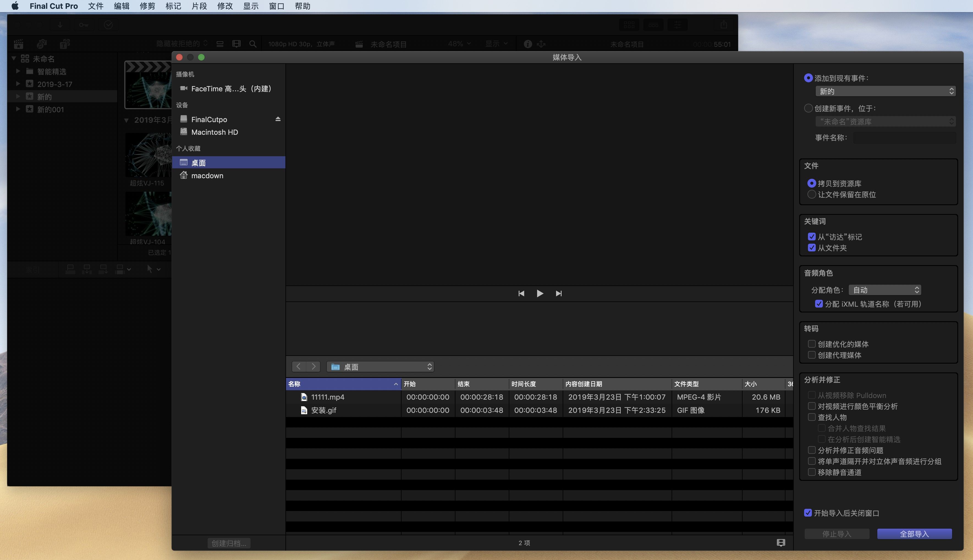Open the assign role dropdown set to 自动
Viewport: 973px width, 560px height.
tap(884, 290)
